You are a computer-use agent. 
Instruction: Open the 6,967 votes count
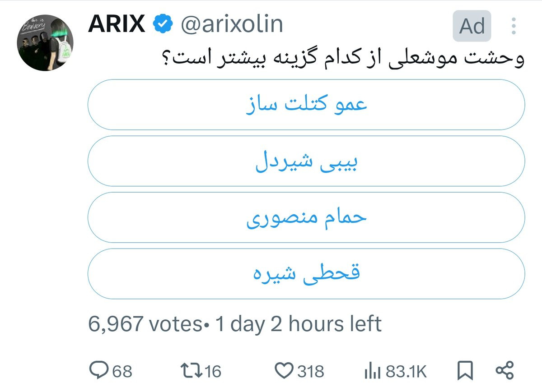pos(145,324)
